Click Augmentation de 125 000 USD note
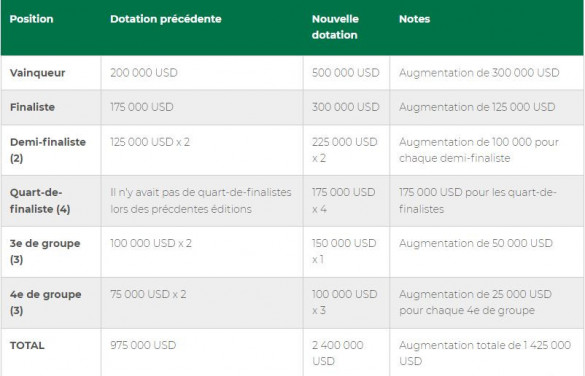This screenshot has width=585, height=376. tap(477, 107)
